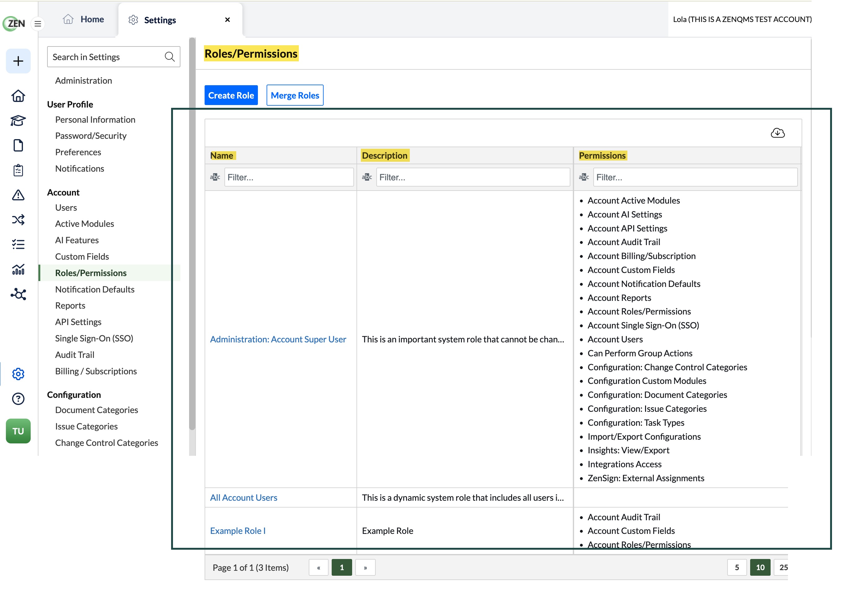Click the ZEN logo
The width and height of the screenshot is (845, 616).
pos(14,24)
